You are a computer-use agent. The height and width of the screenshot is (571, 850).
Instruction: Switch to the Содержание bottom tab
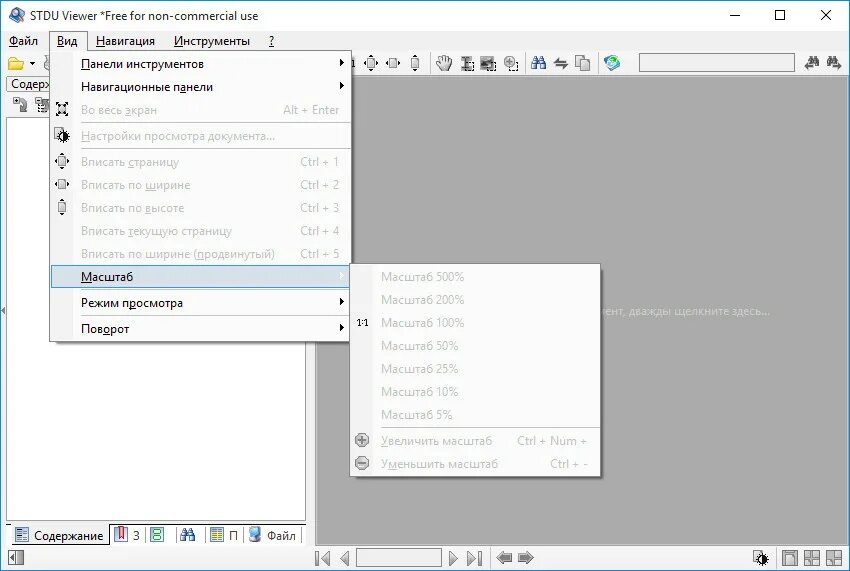point(59,536)
